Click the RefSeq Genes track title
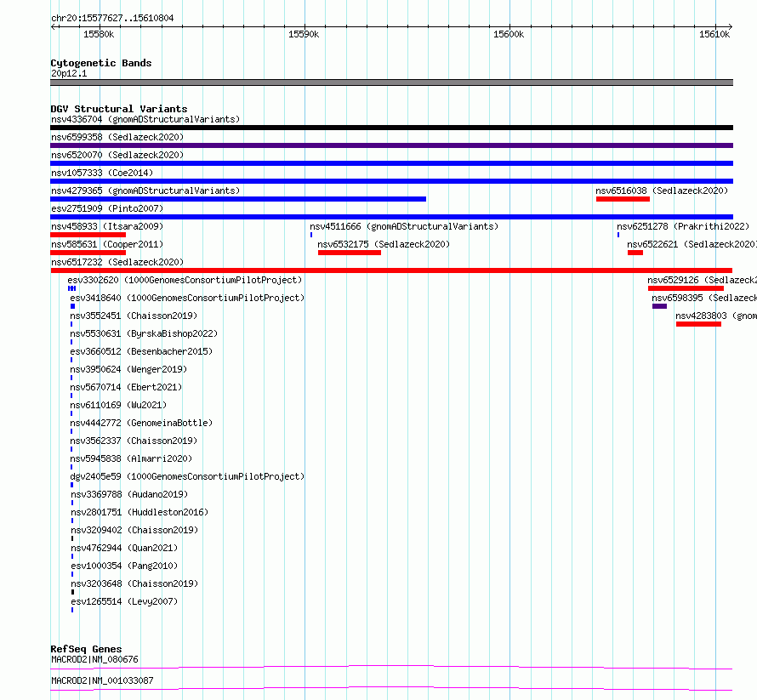The height and width of the screenshot is (700, 757). click(x=86, y=649)
